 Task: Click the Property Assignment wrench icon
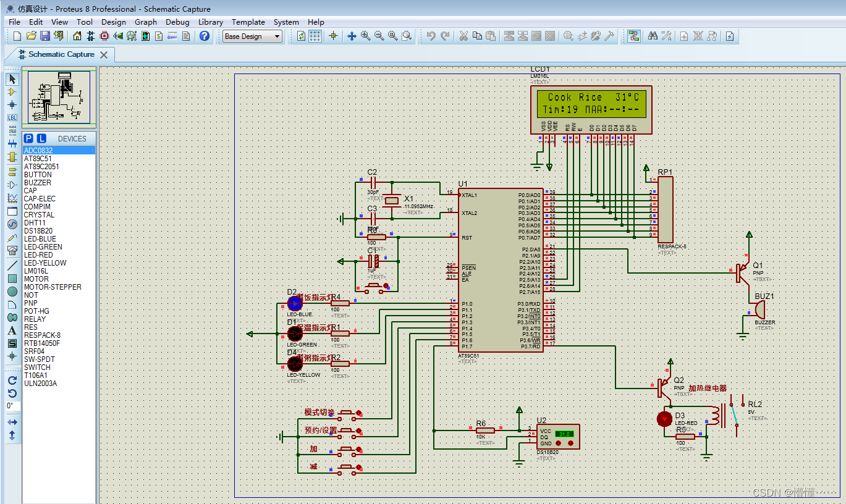pos(666,36)
